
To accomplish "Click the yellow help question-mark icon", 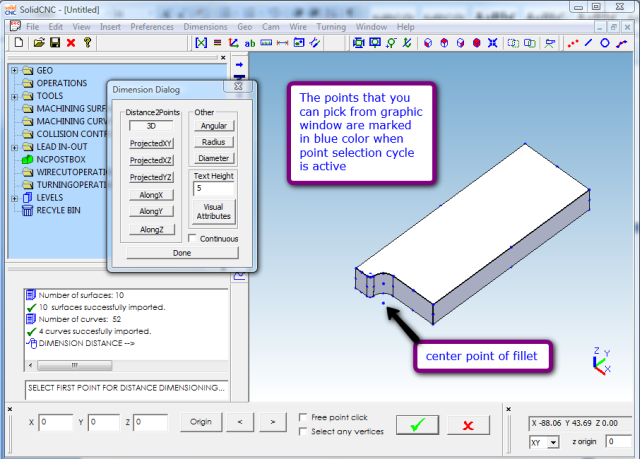I will click(x=87, y=43).
